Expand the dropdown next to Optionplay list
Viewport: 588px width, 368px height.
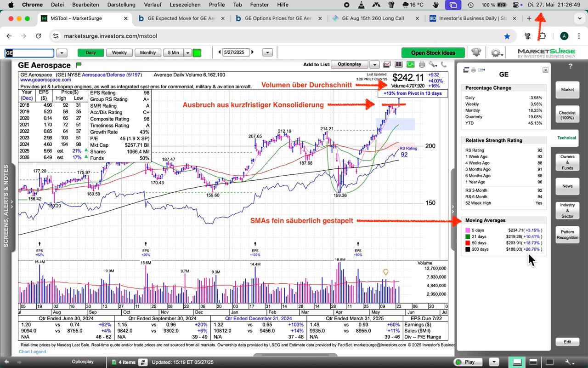(x=375, y=65)
